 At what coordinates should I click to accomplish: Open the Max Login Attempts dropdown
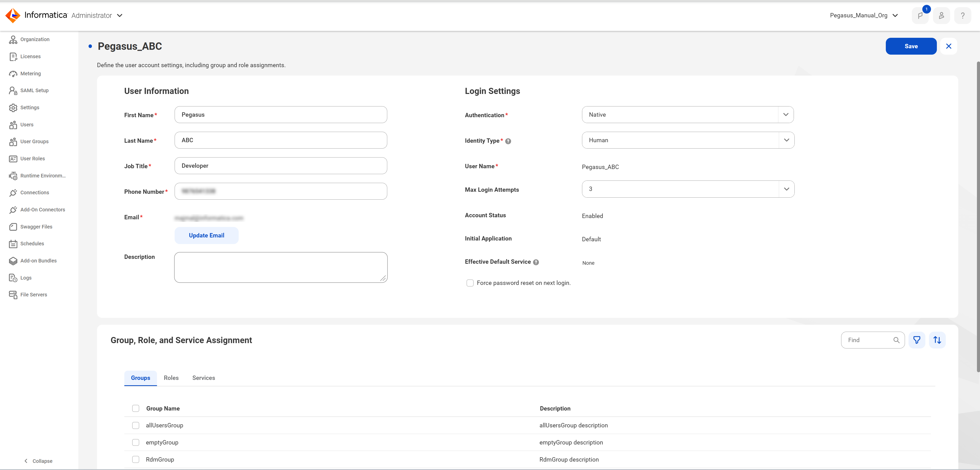[688, 189]
